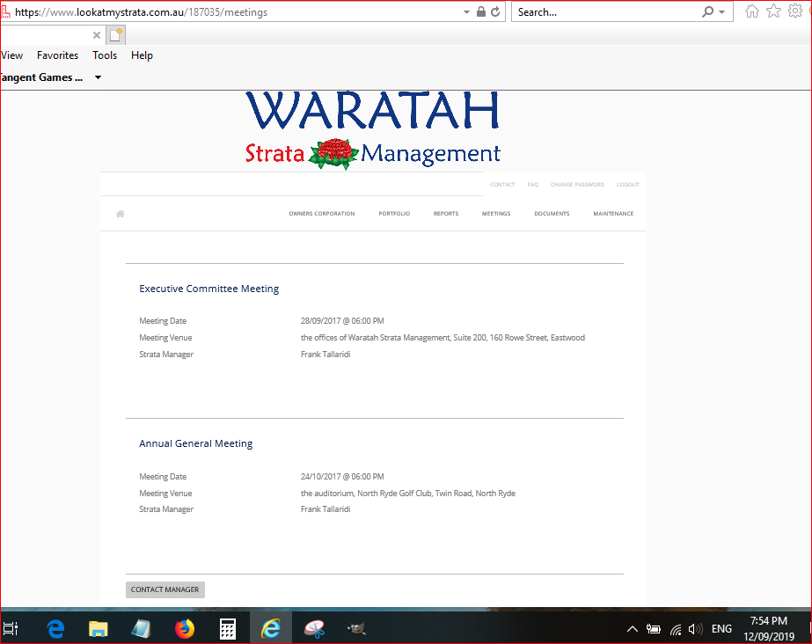Image resolution: width=812 pixels, height=644 pixels.
Task: Open the Favorites menu
Action: (x=57, y=55)
